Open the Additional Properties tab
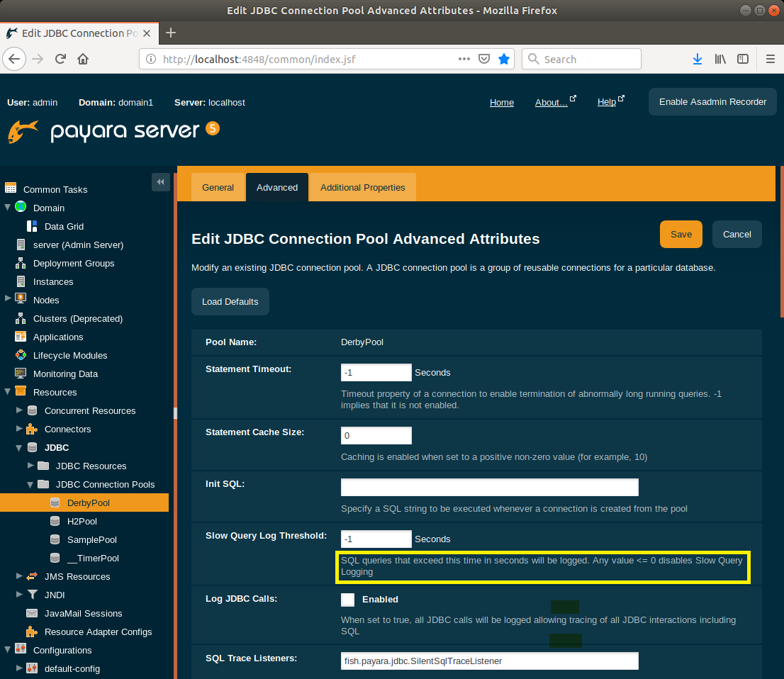The image size is (784, 679). (x=362, y=188)
